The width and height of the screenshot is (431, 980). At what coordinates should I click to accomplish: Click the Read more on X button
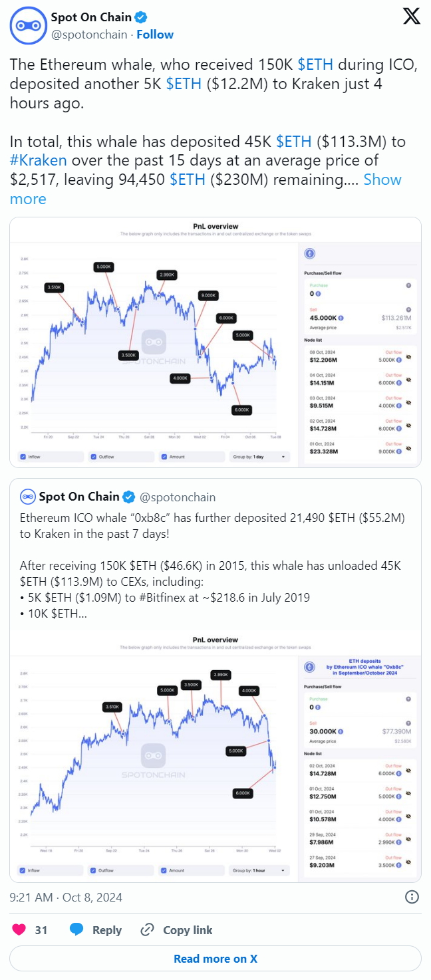click(215, 959)
